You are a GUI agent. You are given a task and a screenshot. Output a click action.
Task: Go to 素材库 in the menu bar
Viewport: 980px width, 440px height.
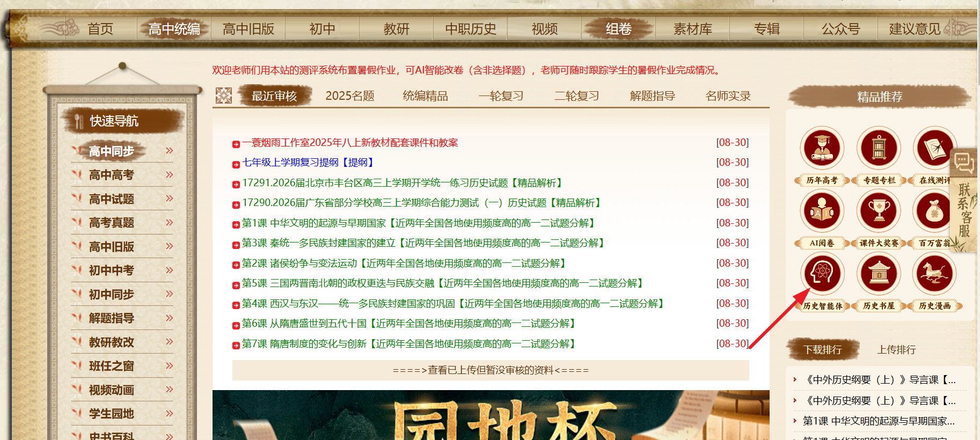click(x=692, y=29)
